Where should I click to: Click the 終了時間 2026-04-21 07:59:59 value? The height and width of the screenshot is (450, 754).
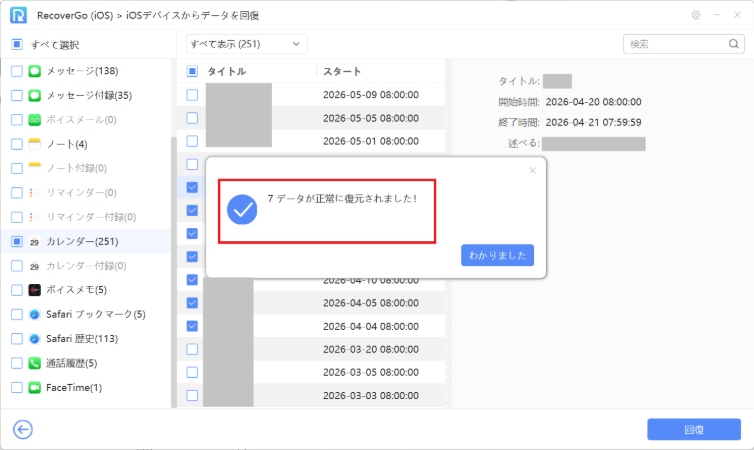(x=593, y=122)
